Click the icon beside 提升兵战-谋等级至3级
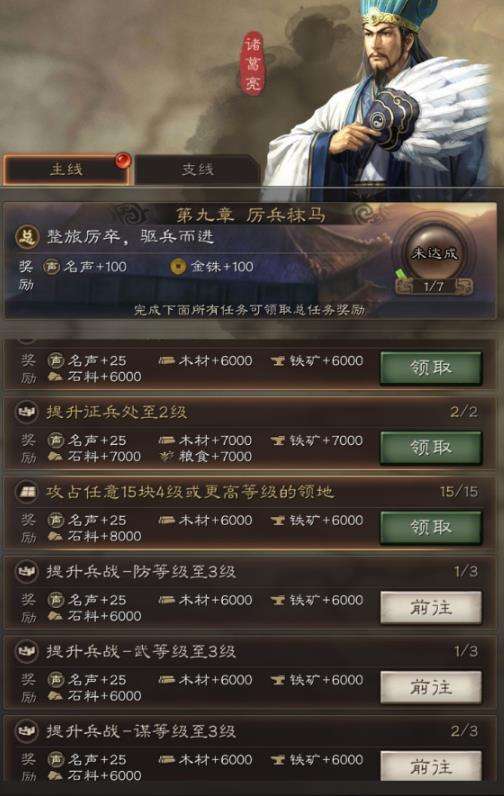 (x=26, y=731)
